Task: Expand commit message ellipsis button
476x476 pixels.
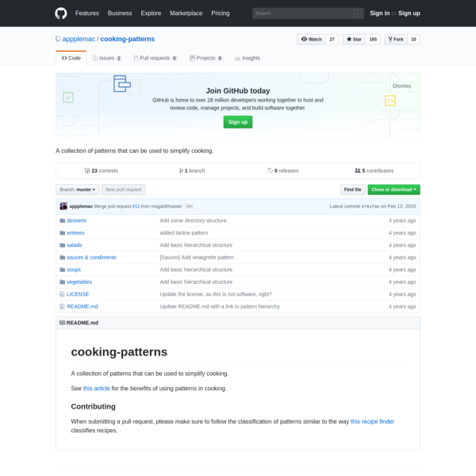Action: (x=189, y=206)
